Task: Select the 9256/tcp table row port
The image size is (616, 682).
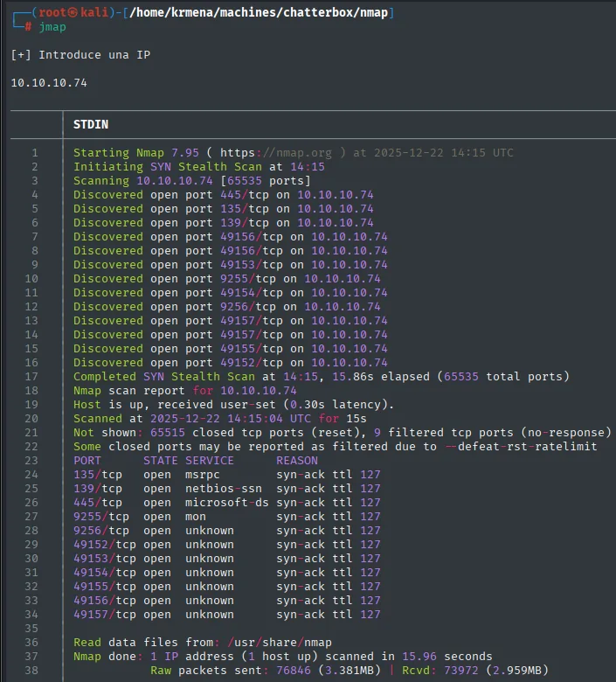Action: click(100, 530)
